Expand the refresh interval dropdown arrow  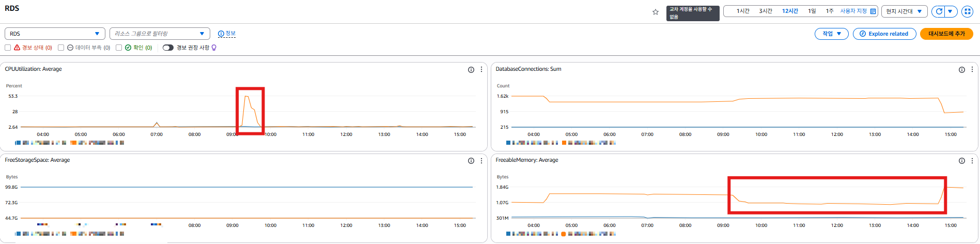click(x=950, y=11)
